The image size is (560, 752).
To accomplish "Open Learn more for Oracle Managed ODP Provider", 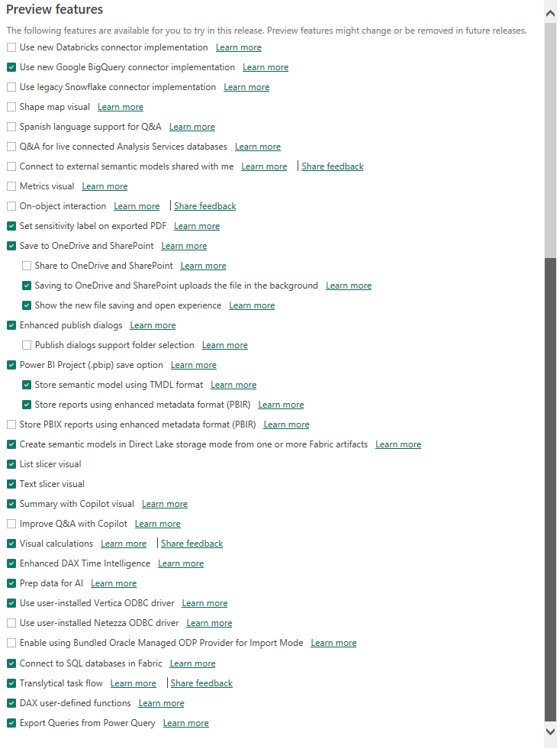I will click(333, 643).
